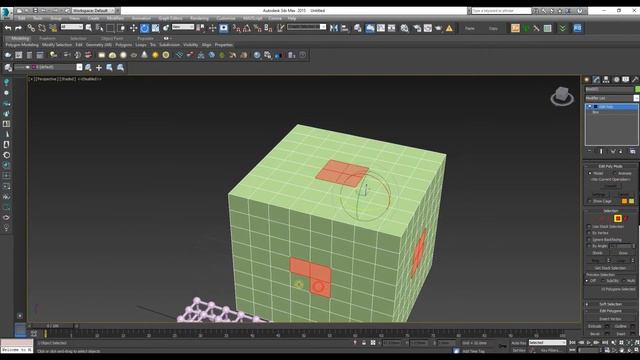Click the Redo arrow icon
This screenshot has height=360, width=640.
[x=18, y=28]
